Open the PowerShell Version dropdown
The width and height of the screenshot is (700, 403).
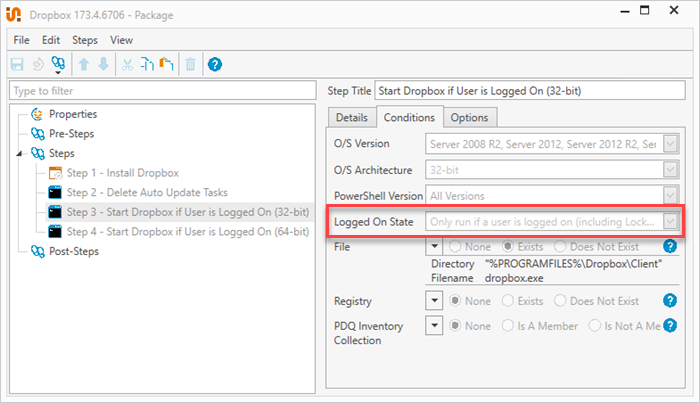click(670, 196)
